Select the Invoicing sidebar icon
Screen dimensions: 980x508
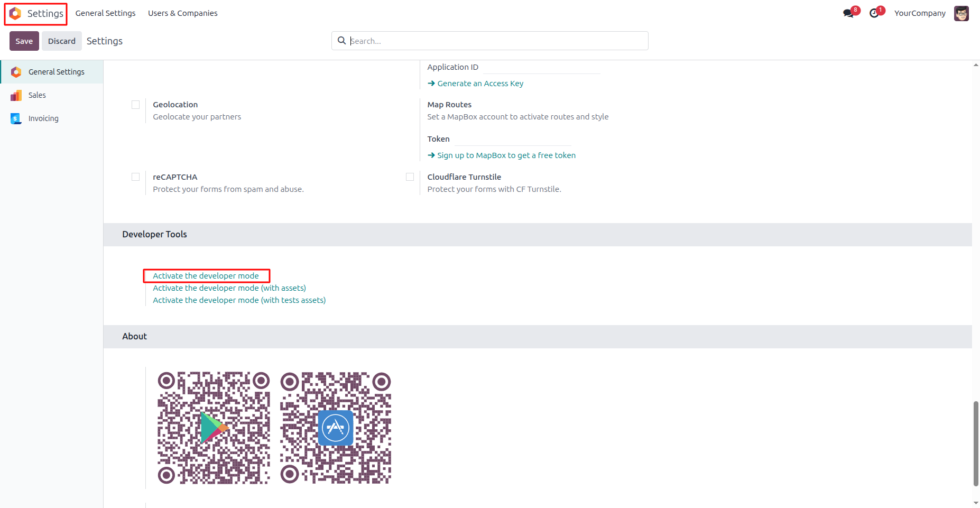(16, 118)
